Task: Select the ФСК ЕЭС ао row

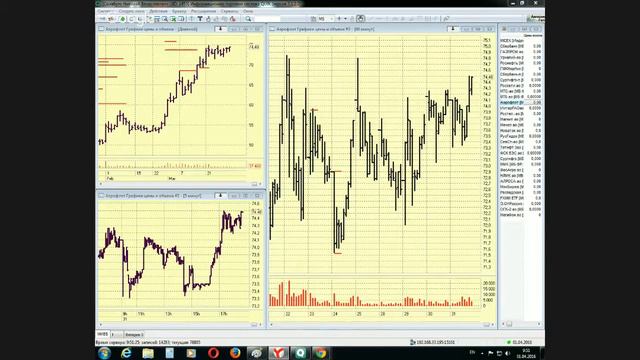Action: coord(520,153)
